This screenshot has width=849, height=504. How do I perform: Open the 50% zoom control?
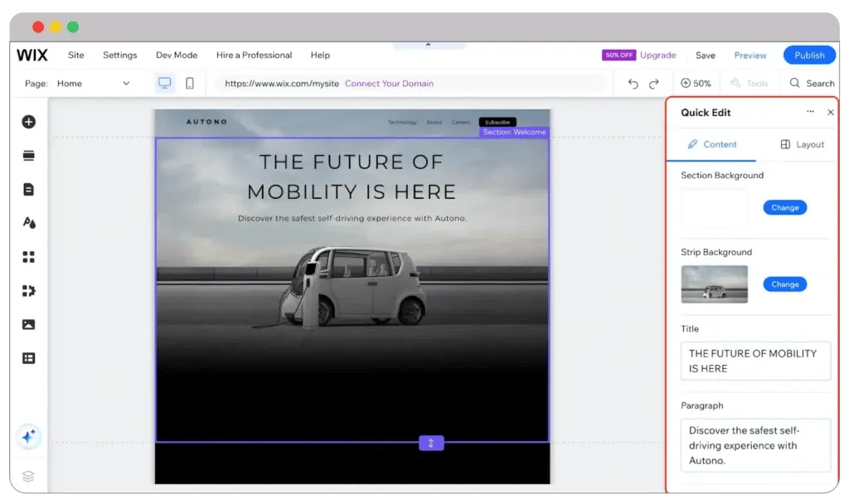click(x=696, y=84)
